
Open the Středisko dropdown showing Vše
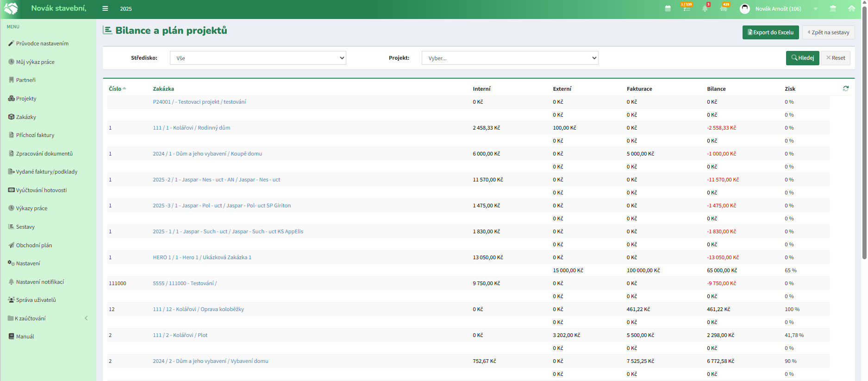click(x=258, y=58)
